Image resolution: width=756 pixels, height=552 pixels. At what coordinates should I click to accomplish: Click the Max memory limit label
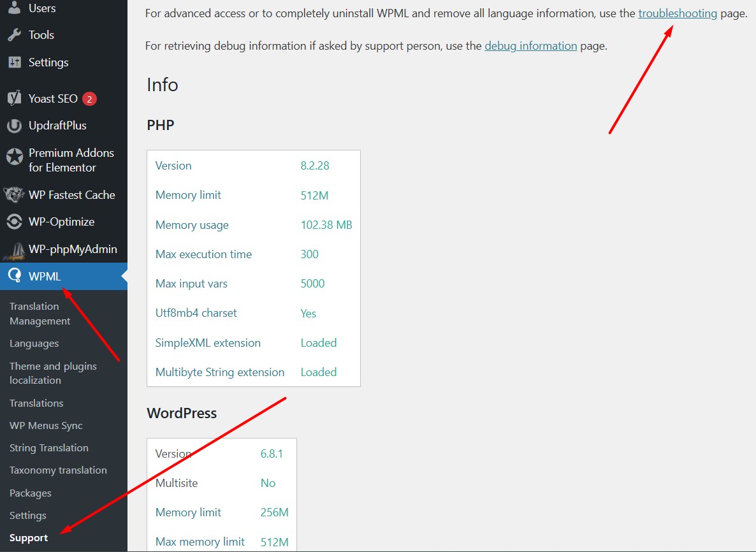(x=200, y=542)
